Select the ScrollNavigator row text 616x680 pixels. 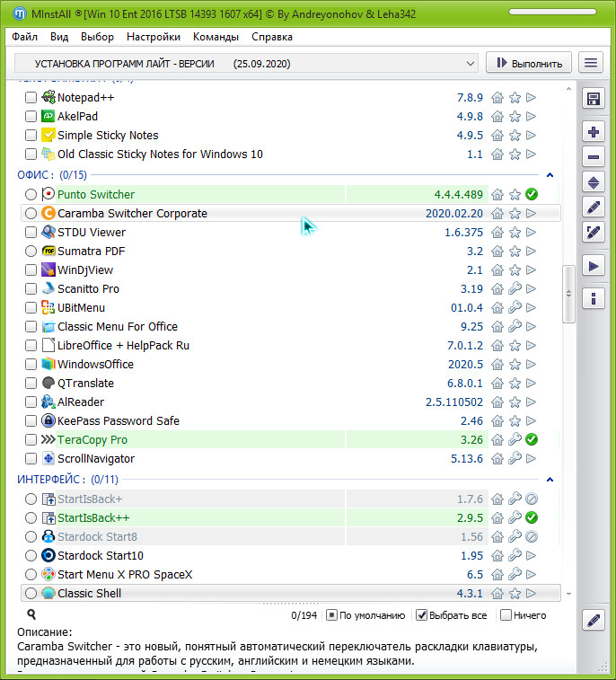coord(96,459)
